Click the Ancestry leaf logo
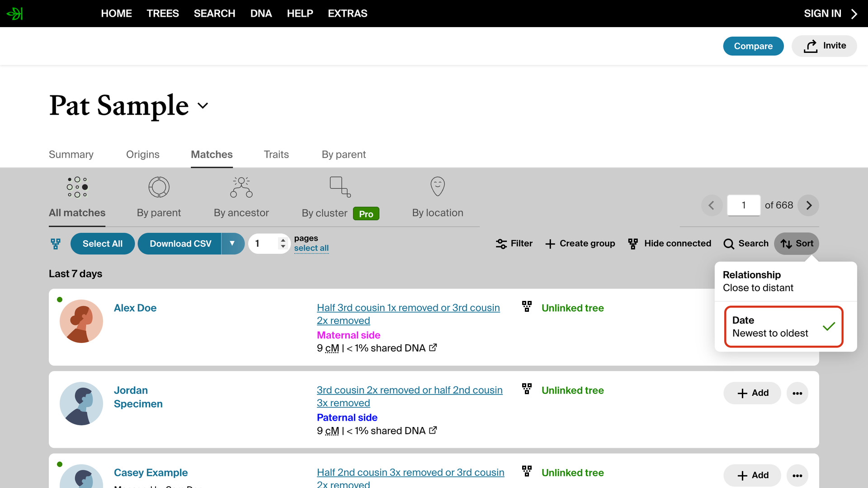 click(x=14, y=14)
